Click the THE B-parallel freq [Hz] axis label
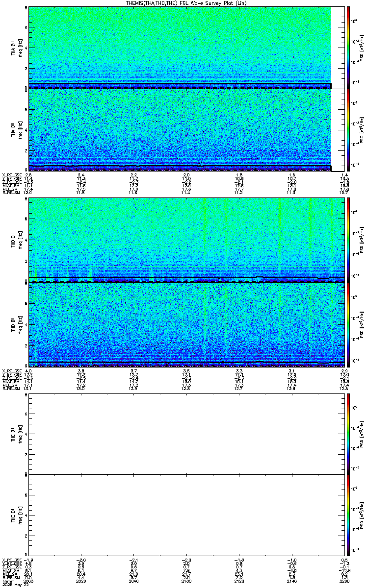 coord(21,515)
